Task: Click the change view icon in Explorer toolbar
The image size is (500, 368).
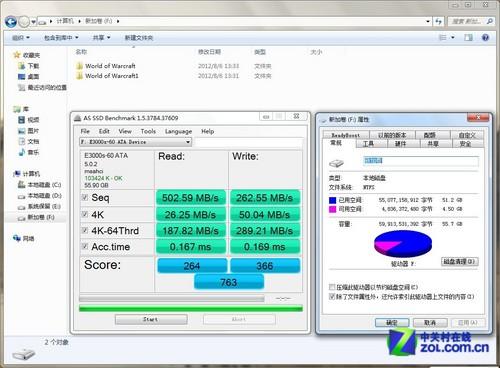Action: (x=443, y=37)
